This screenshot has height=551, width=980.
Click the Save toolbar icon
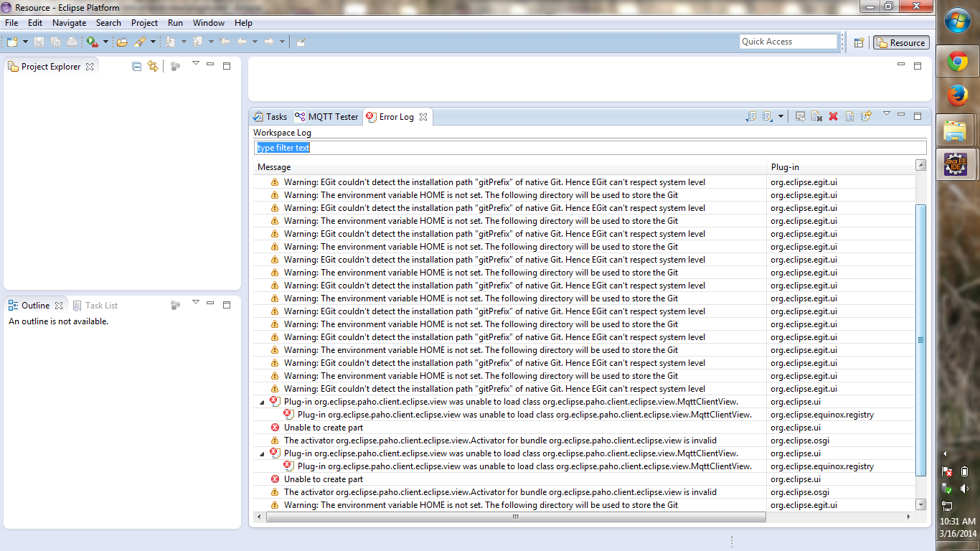click(39, 42)
